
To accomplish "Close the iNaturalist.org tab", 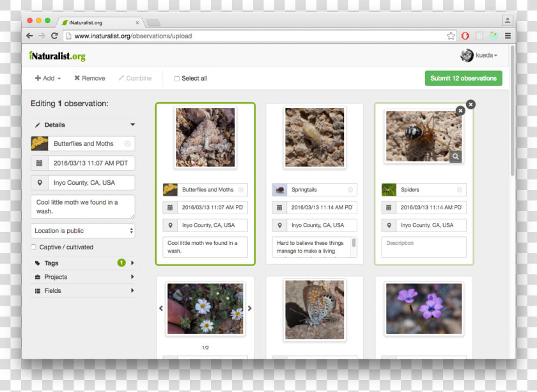I will pos(137,22).
